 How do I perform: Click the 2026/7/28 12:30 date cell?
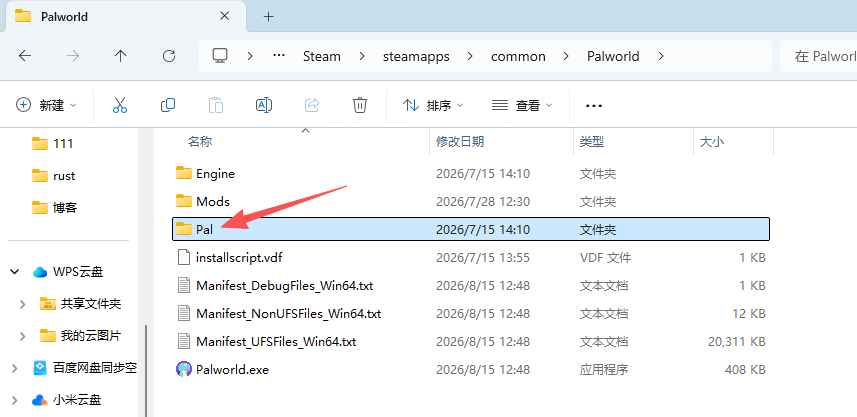coord(483,202)
